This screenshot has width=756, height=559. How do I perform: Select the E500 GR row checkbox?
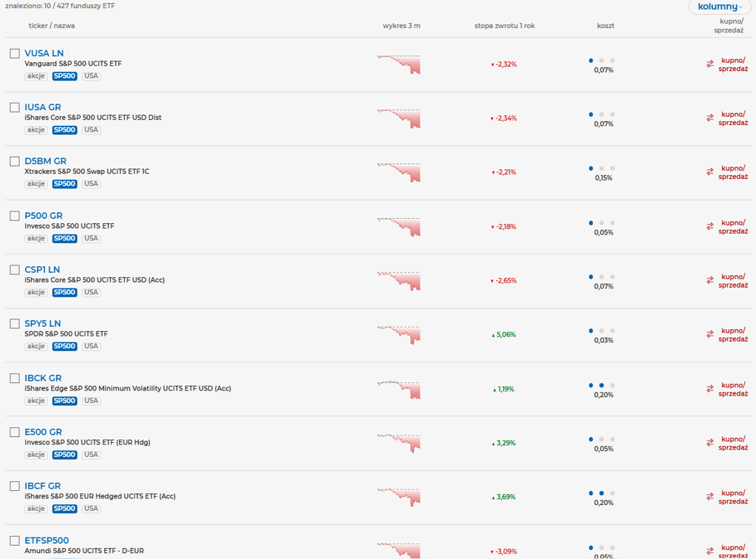15,432
